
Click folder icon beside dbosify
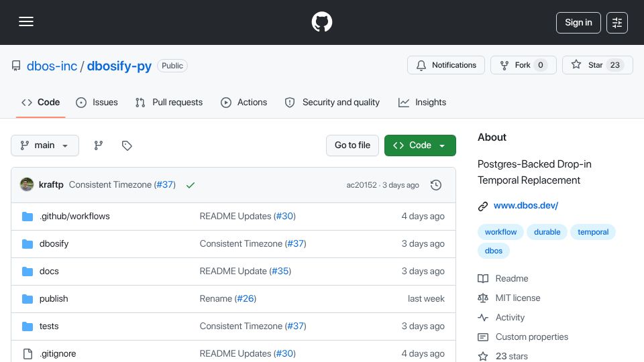(x=28, y=244)
